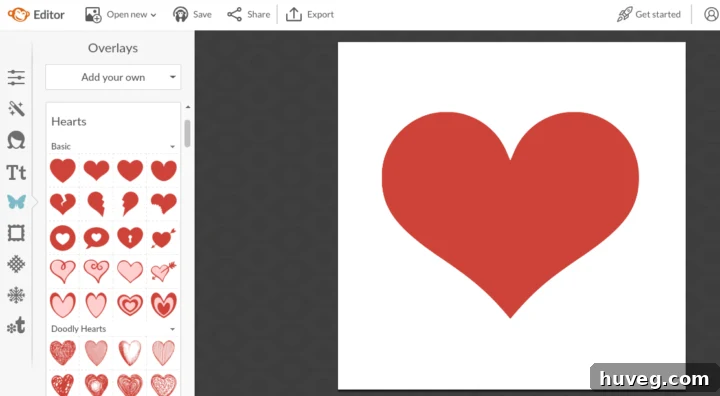The image size is (720, 396).
Task: Open the snowflake and t icon tab
Action: (16, 326)
